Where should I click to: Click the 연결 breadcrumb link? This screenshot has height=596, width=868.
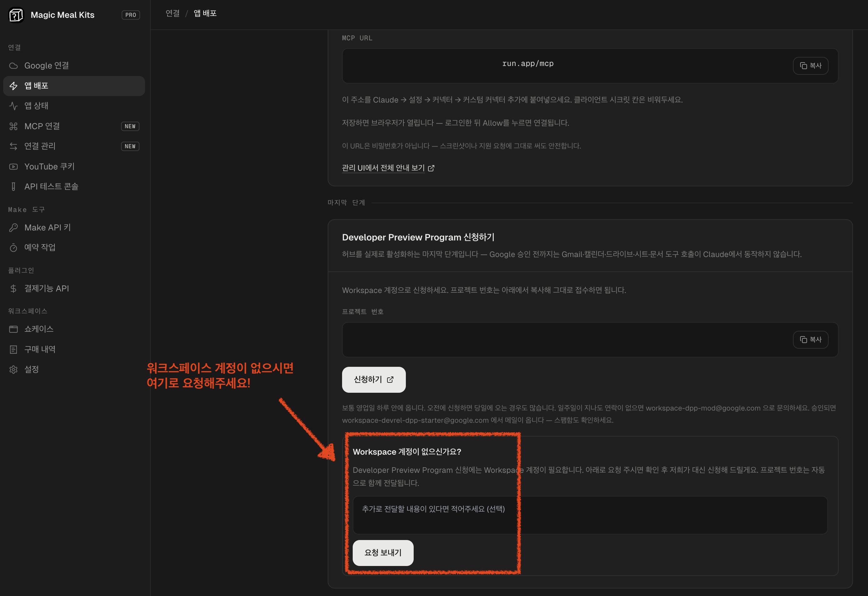click(173, 13)
